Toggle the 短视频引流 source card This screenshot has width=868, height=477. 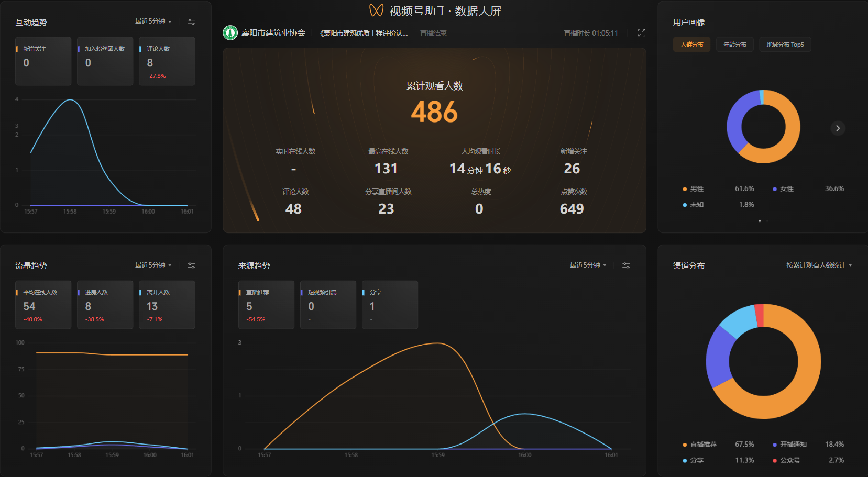[328, 305]
